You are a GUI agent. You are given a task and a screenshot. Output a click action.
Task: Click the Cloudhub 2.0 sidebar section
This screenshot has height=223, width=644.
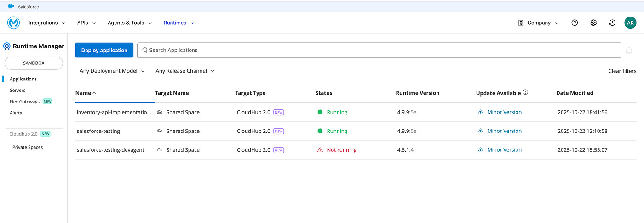(x=23, y=134)
